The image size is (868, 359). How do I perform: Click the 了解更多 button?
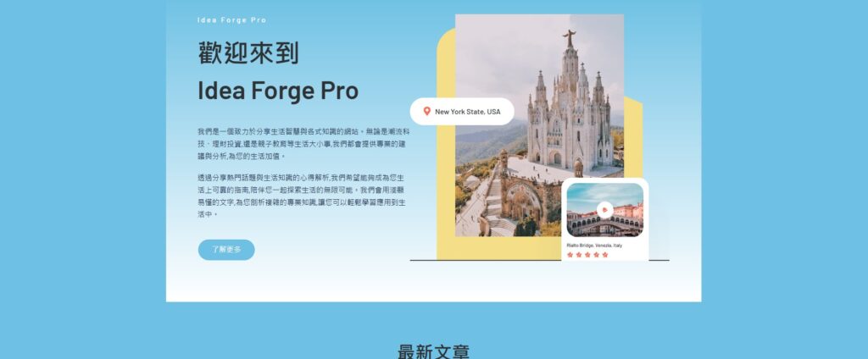pos(226,250)
